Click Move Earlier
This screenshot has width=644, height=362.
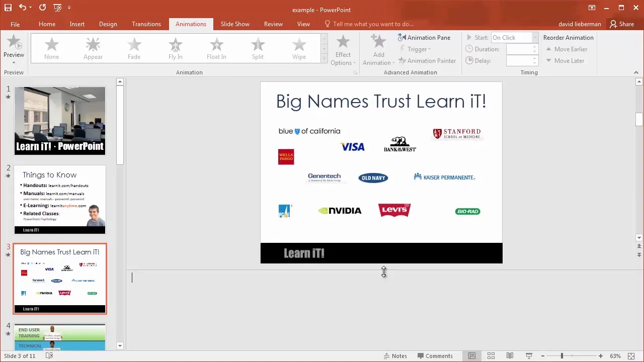(566, 49)
